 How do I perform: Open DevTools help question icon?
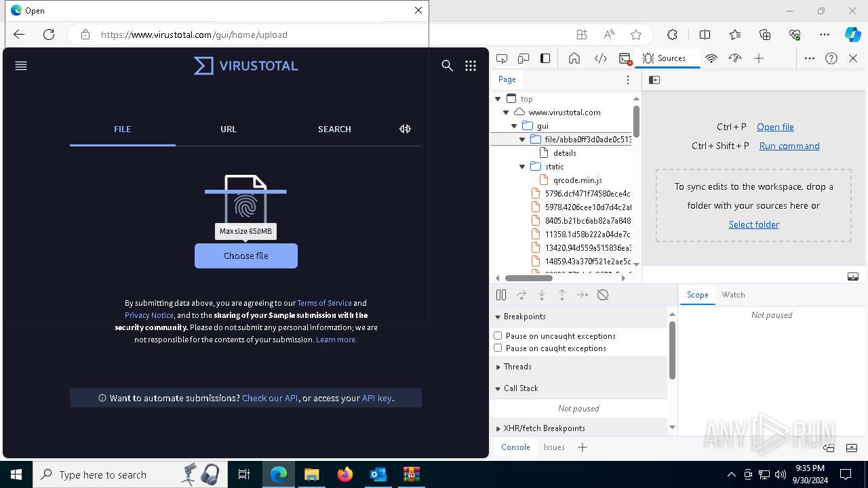(831, 58)
